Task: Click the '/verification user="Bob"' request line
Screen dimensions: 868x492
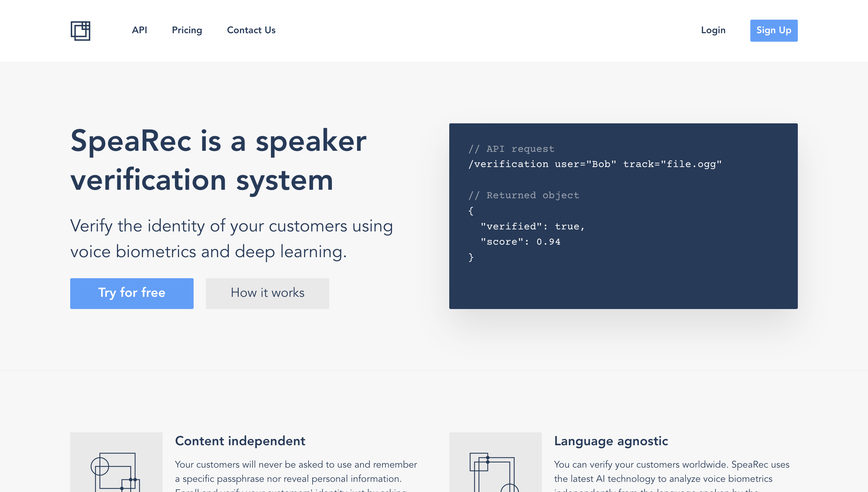Action: click(595, 164)
